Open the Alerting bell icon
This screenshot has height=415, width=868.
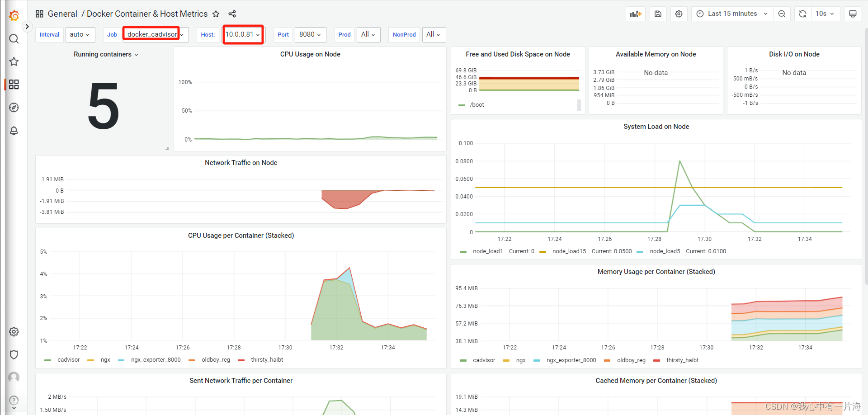14,131
